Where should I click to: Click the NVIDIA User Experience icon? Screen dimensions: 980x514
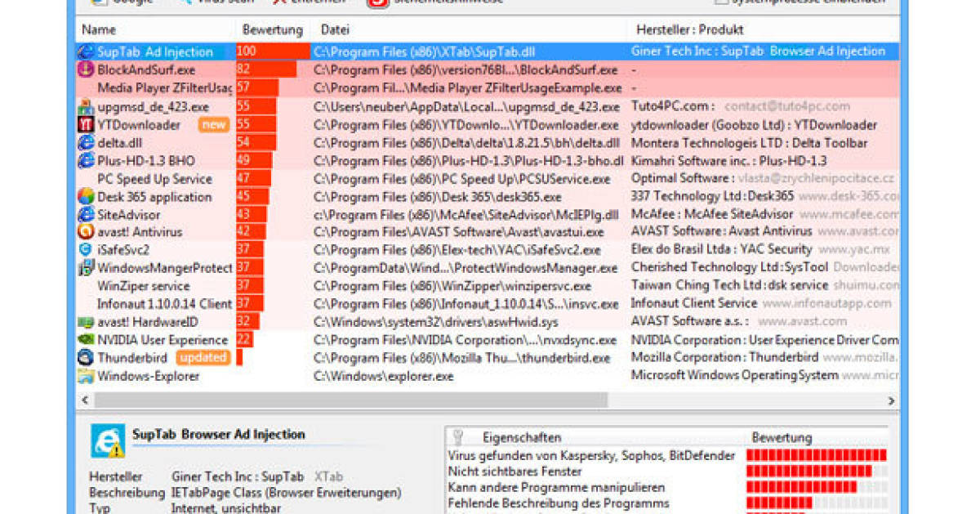pyautogui.click(x=85, y=340)
